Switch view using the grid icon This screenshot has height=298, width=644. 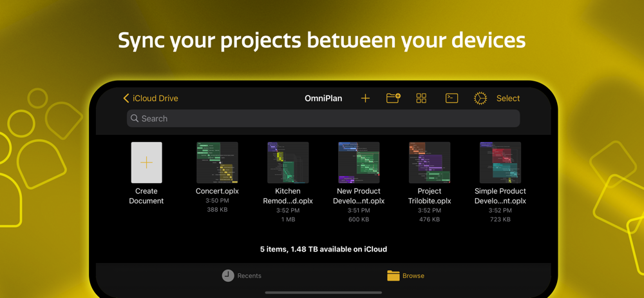tap(421, 99)
